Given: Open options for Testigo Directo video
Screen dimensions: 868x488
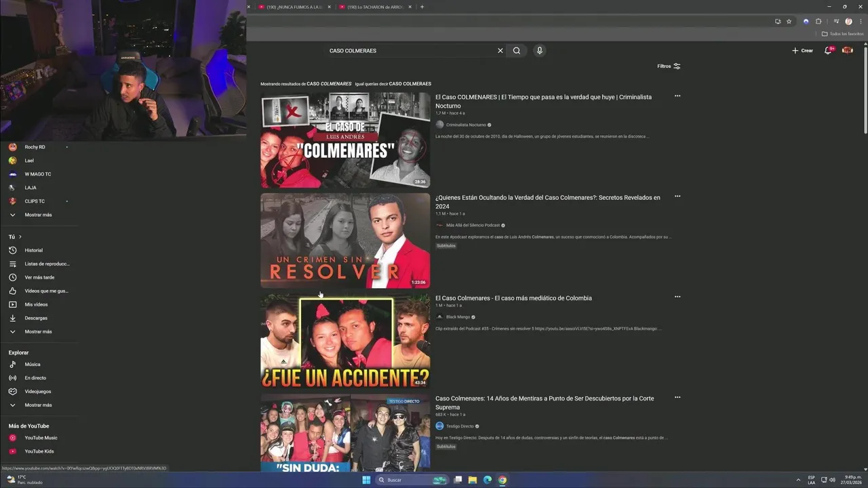Looking at the screenshot, I should (677, 397).
